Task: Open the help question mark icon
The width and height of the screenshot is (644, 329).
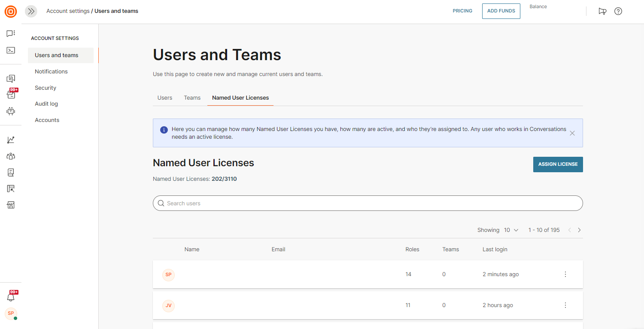Action: (x=618, y=11)
